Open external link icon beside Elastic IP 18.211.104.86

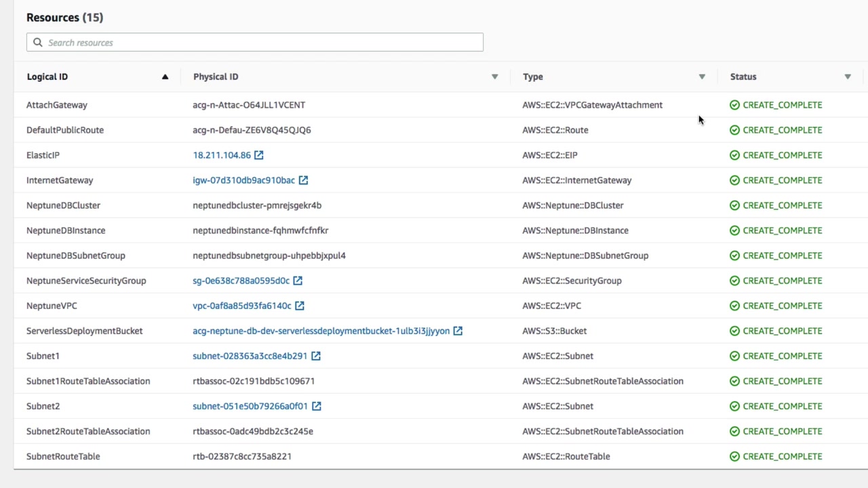point(258,155)
